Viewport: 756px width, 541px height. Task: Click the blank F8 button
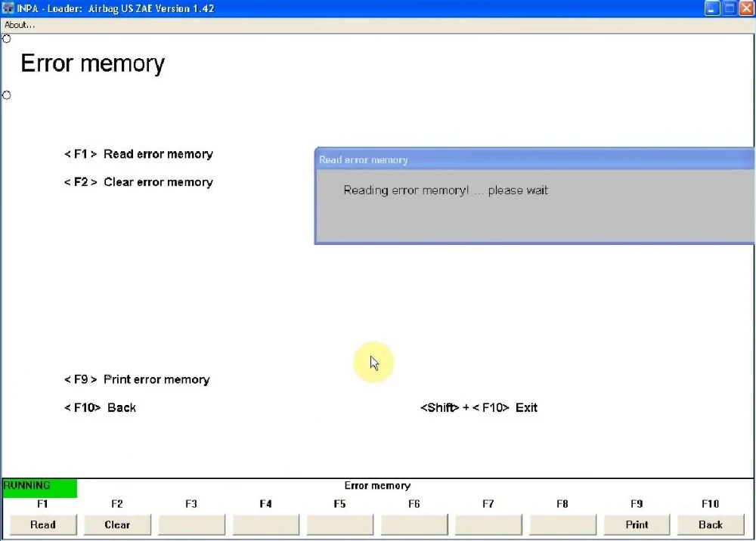point(562,524)
